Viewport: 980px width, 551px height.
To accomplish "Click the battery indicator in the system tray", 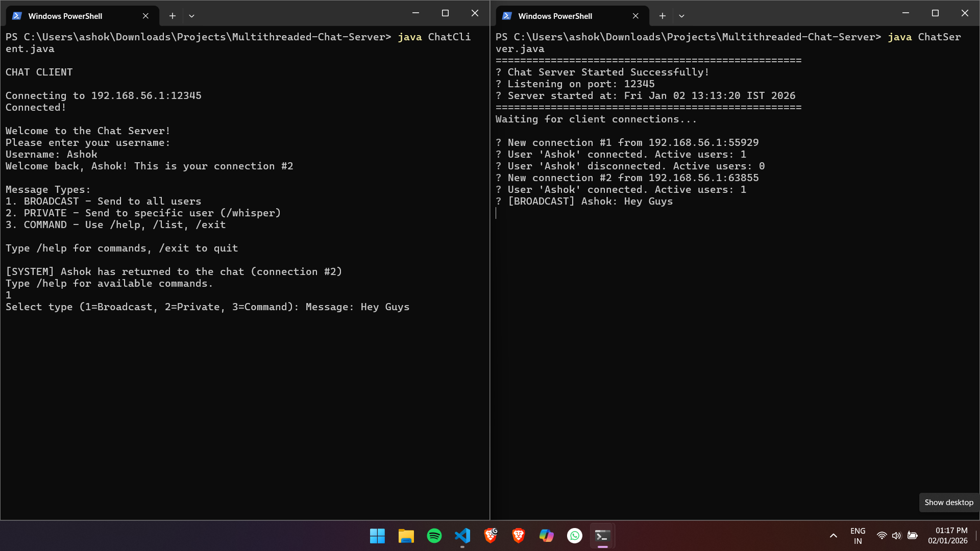I will [x=913, y=536].
